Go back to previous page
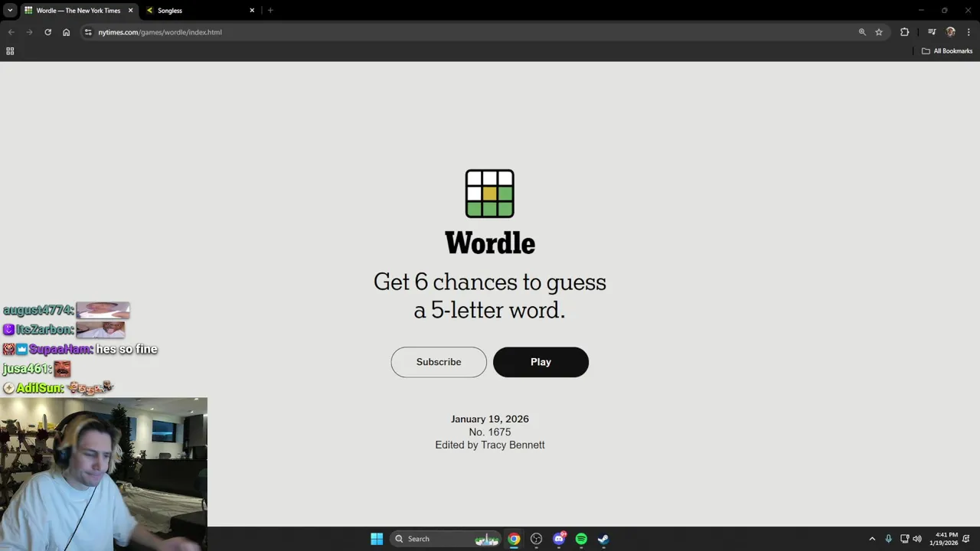The width and height of the screenshot is (980, 551). pyautogui.click(x=11, y=32)
